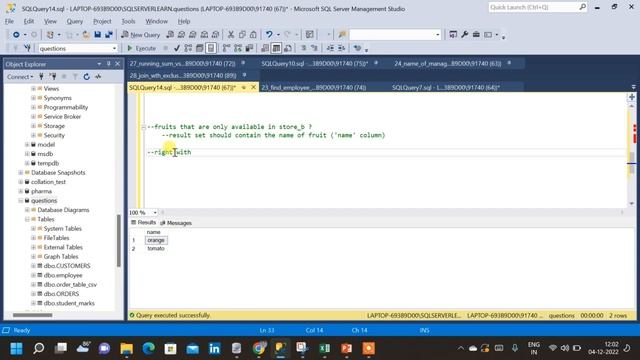
Task: Select the tempdb database
Action: pyautogui.click(x=48, y=163)
